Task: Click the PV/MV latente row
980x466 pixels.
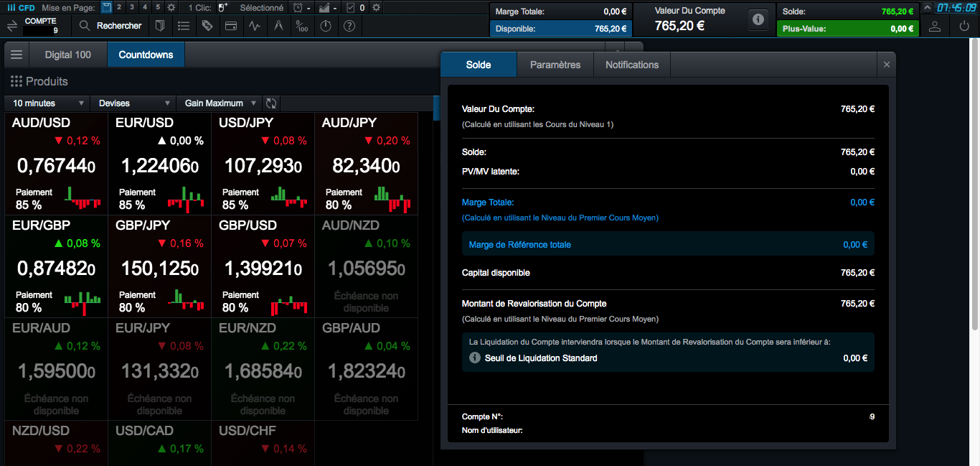Action: click(668, 172)
